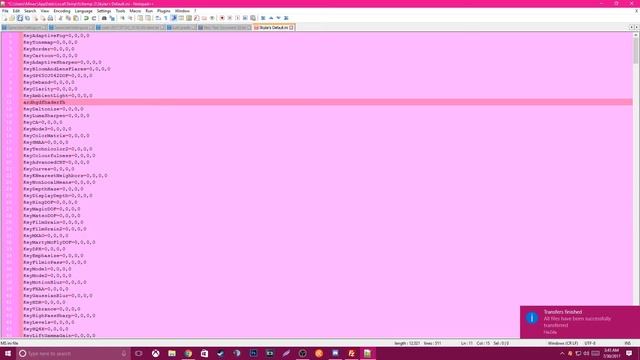Open the Plugins menu

coord(164,11)
